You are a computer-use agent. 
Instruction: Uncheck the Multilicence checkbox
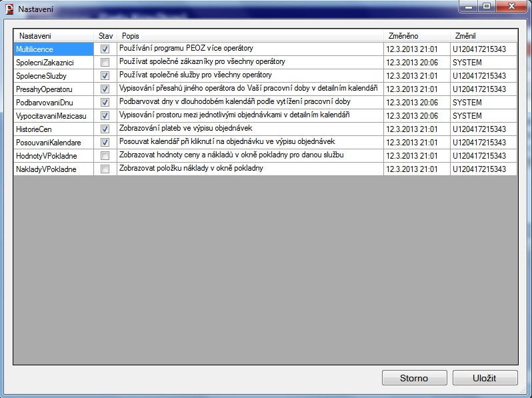click(105, 49)
